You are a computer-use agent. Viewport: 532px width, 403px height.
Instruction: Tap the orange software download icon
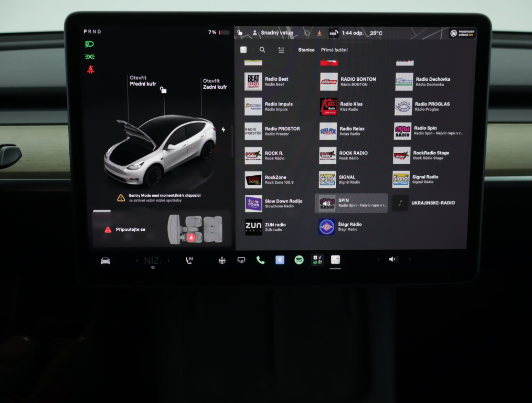point(320,33)
